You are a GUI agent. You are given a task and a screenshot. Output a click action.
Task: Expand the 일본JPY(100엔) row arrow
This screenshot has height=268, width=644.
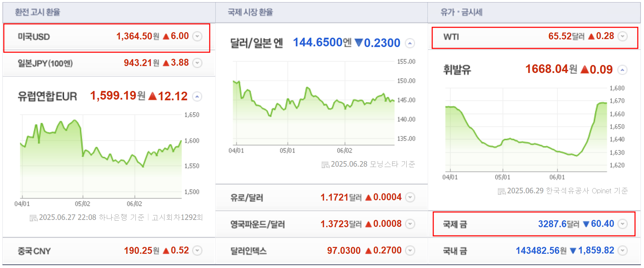pos(197,63)
